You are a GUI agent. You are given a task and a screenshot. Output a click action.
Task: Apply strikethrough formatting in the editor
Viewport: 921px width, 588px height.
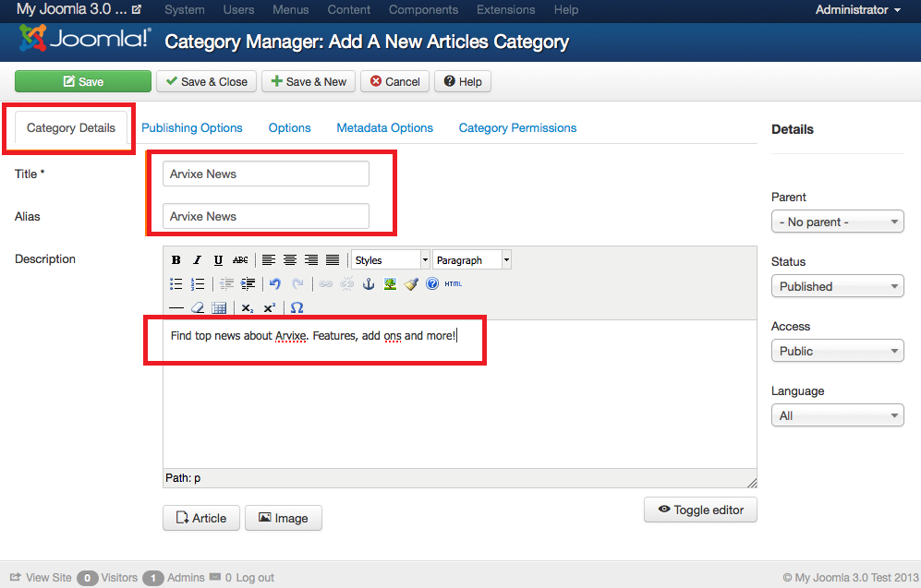pyautogui.click(x=240, y=260)
